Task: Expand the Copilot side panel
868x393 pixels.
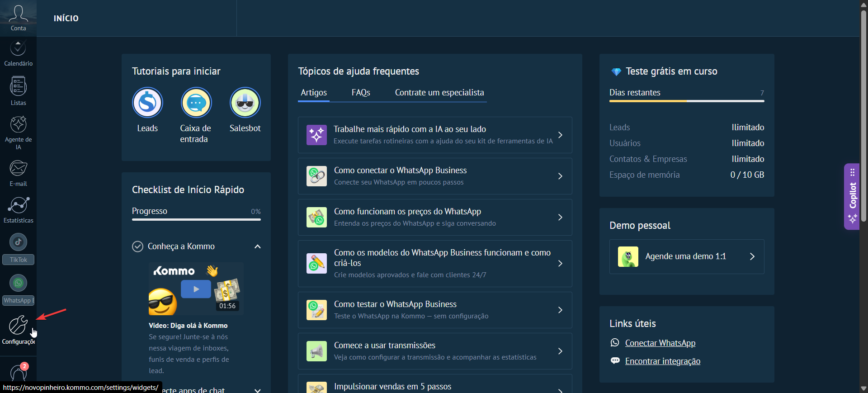Action: pos(852,196)
